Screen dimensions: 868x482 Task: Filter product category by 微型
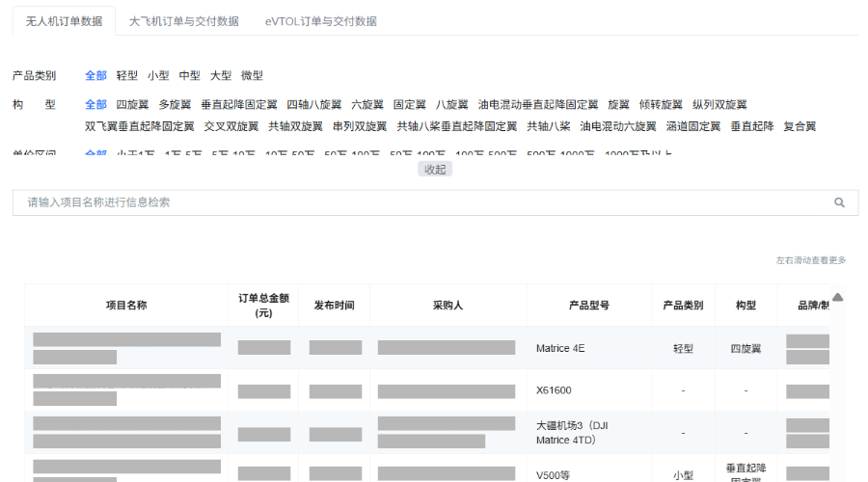click(x=252, y=75)
